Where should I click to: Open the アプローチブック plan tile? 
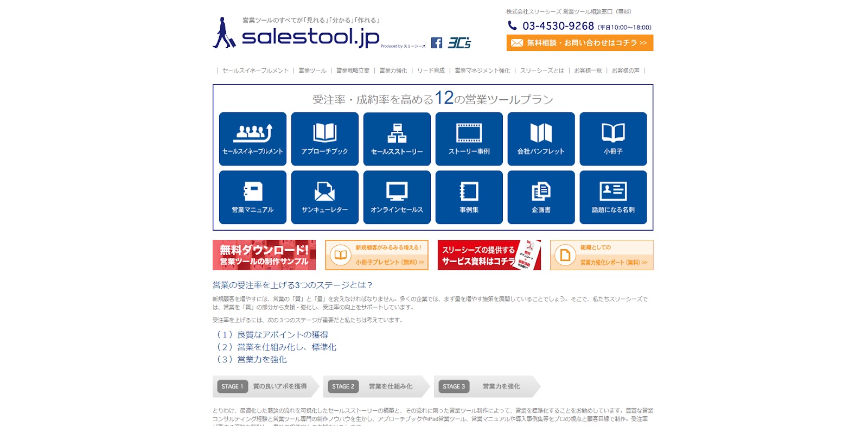click(x=324, y=139)
